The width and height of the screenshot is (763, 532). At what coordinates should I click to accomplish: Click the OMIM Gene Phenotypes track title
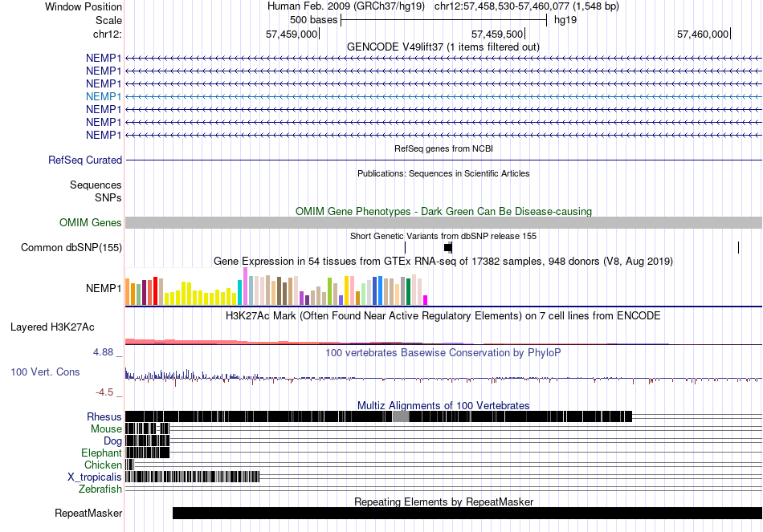pos(443,212)
